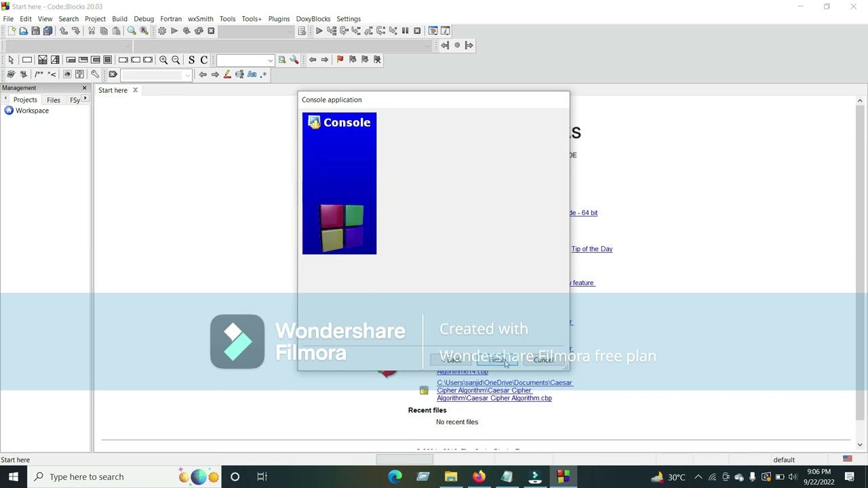
Task: Click the red Toggle bookmark flag
Action: point(340,60)
